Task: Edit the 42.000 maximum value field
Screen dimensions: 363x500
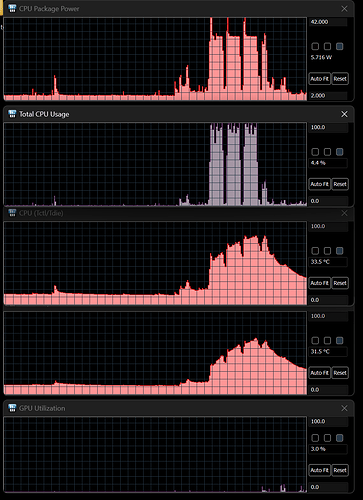Action: pos(328,22)
